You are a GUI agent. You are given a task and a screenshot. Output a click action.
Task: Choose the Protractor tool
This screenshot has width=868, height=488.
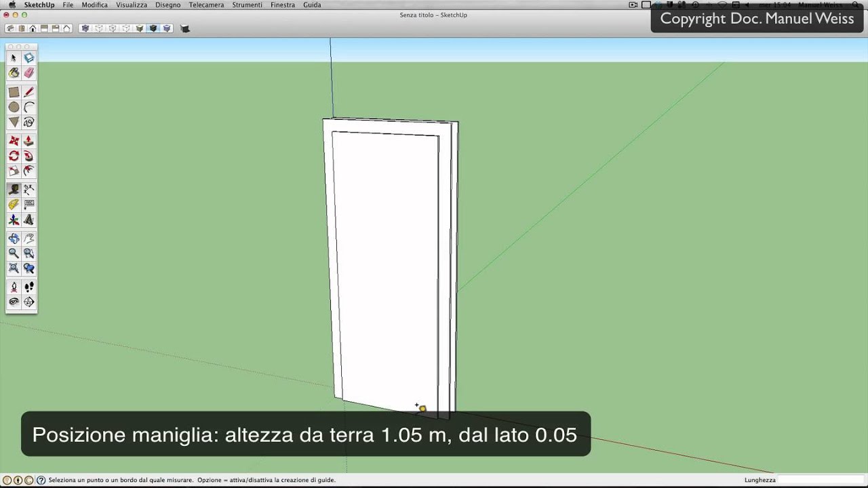[14, 205]
